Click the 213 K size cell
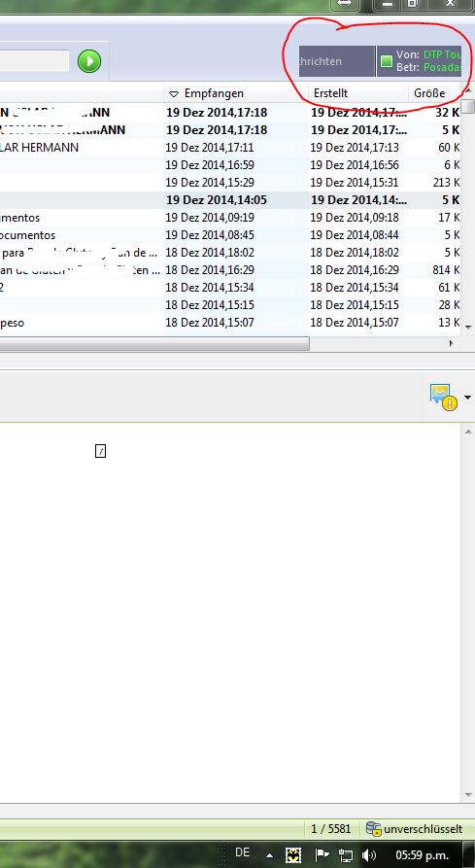The image size is (475, 868). pos(447,182)
